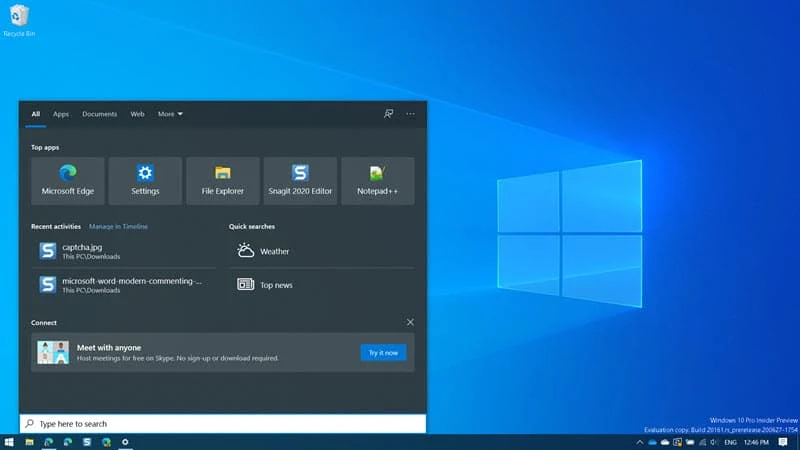Launch File Explorer from Top apps
The width and height of the screenshot is (800, 450).
pyautogui.click(x=223, y=181)
